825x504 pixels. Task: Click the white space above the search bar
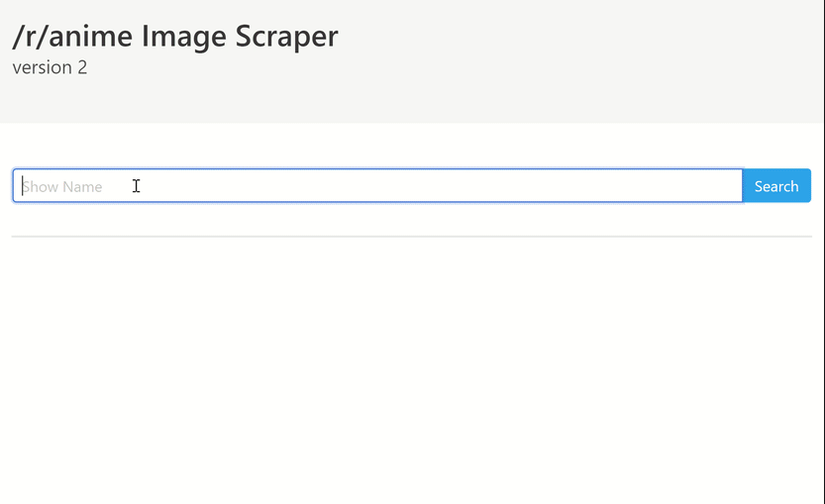[411, 146]
